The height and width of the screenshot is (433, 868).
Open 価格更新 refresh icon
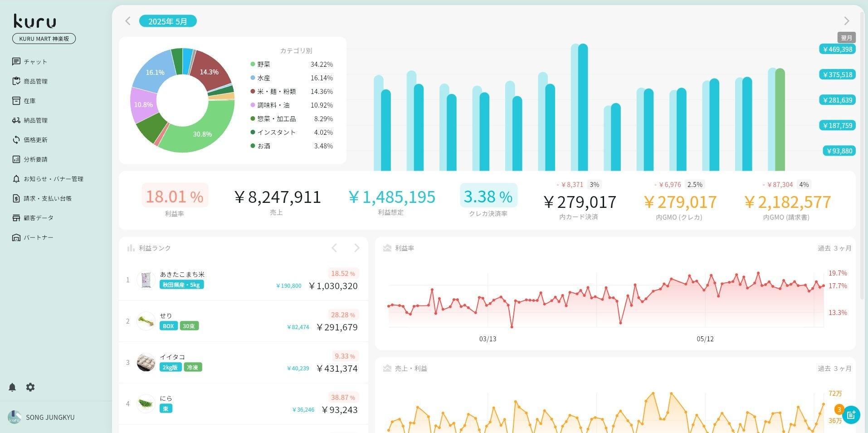pyautogui.click(x=16, y=140)
